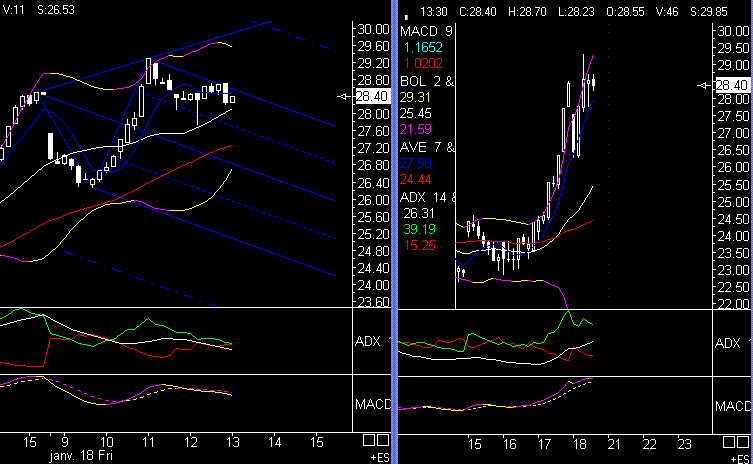This screenshot has height=464, width=753.
Task: Click the ADX pane label beside right chart axis
Action: pos(728,343)
